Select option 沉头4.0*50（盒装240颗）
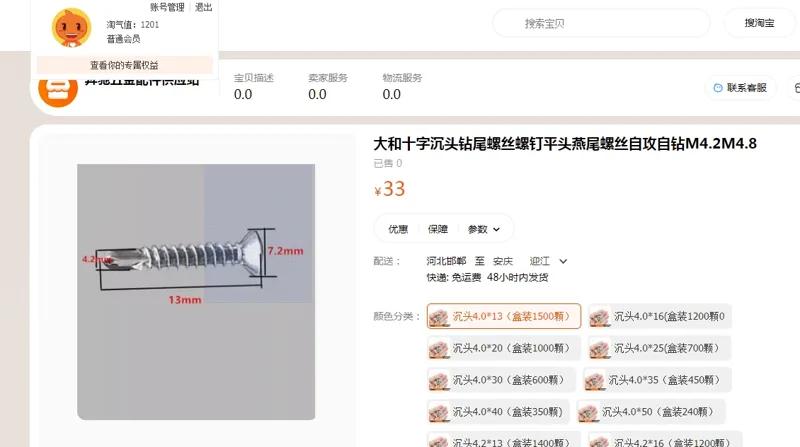Screen dimensions: 800x447 [651, 412]
